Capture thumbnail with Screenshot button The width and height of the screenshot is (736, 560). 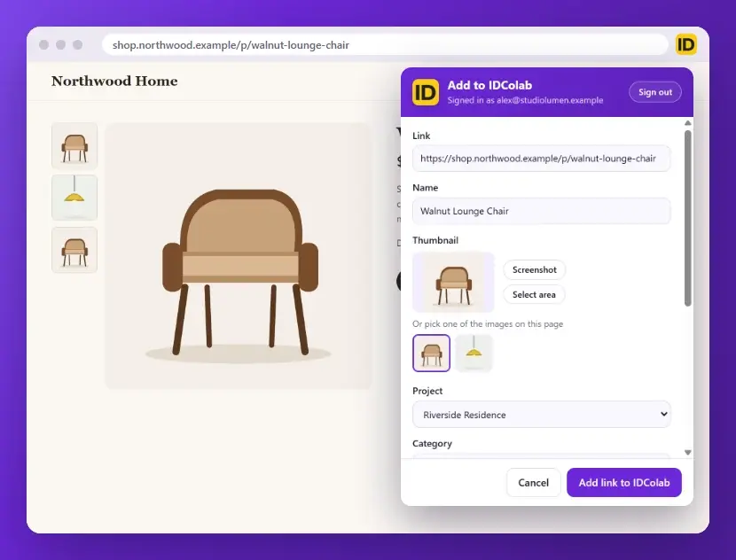(534, 269)
